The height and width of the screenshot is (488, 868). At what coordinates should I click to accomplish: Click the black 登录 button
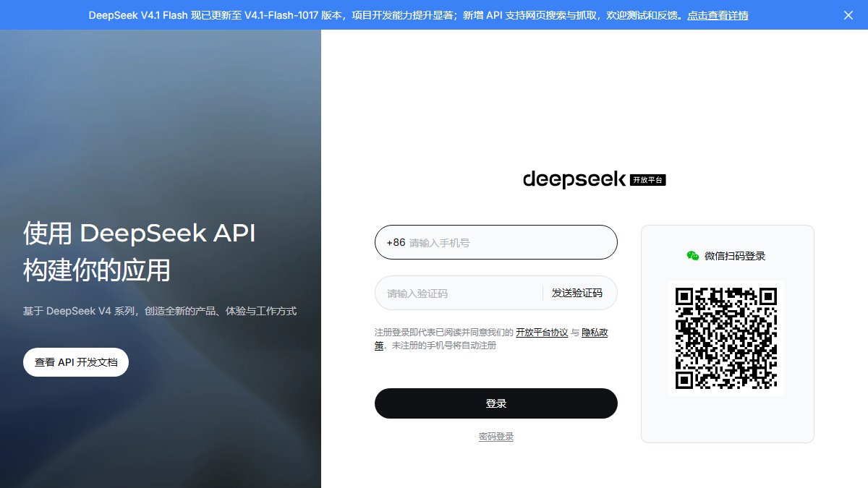pyautogui.click(x=496, y=403)
